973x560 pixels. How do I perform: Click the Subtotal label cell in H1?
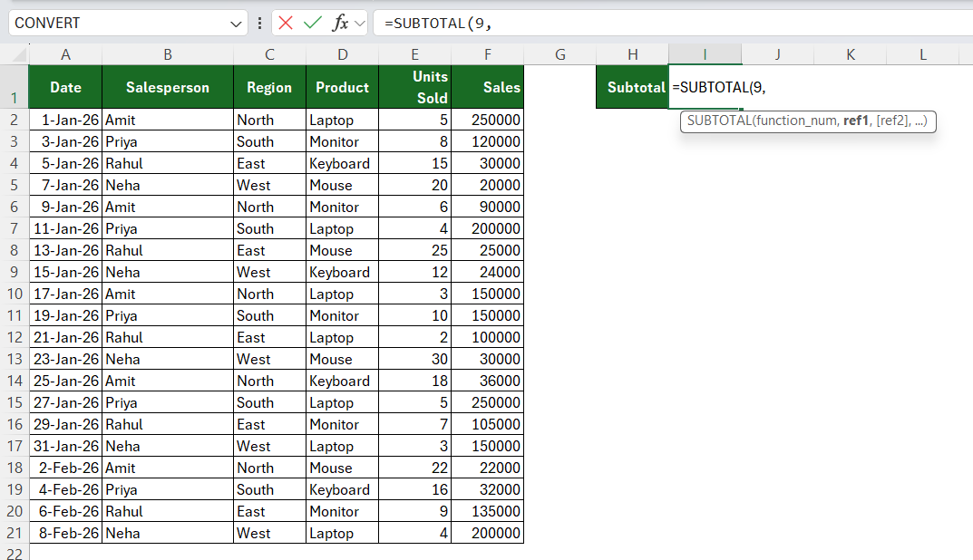[x=632, y=87]
